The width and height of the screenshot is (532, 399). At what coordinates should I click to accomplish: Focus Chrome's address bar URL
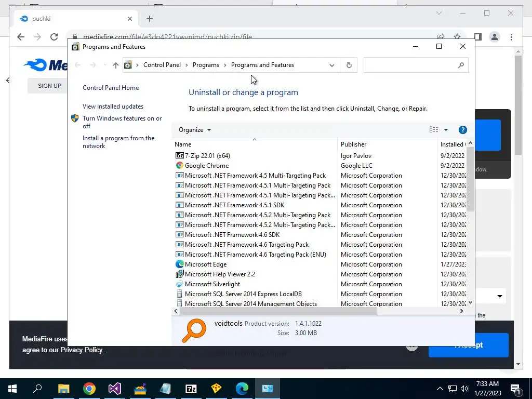167,37
